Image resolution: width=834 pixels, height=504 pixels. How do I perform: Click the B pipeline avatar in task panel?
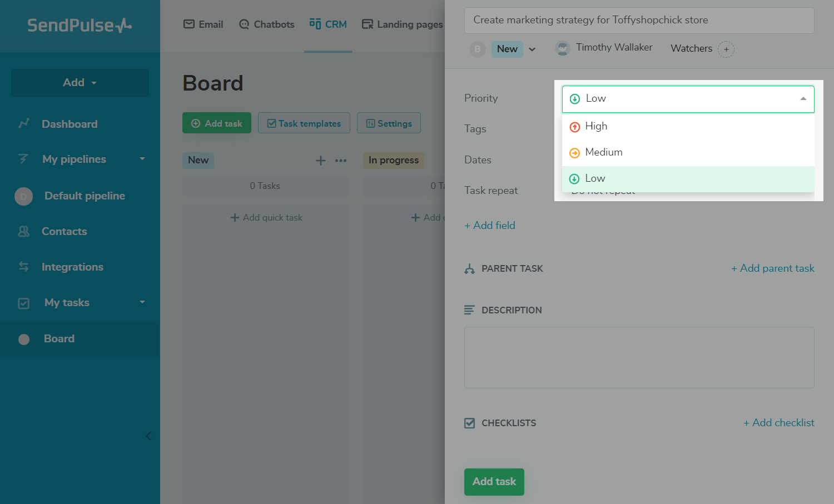click(x=478, y=49)
